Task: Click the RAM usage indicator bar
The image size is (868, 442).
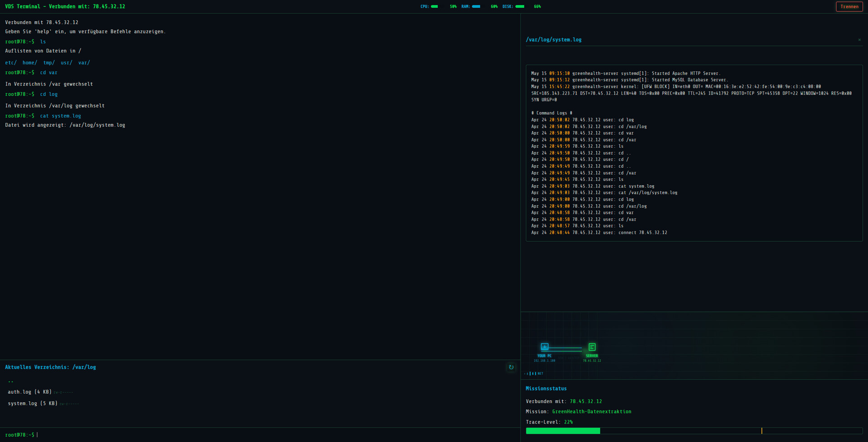Action: click(x=476, y=6)
